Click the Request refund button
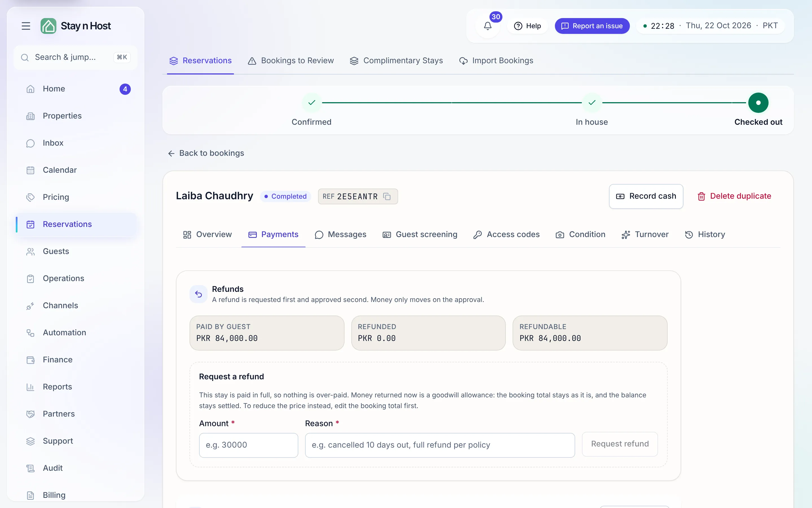The width and height of the screenshot is (812, 508). pos(620,444)
